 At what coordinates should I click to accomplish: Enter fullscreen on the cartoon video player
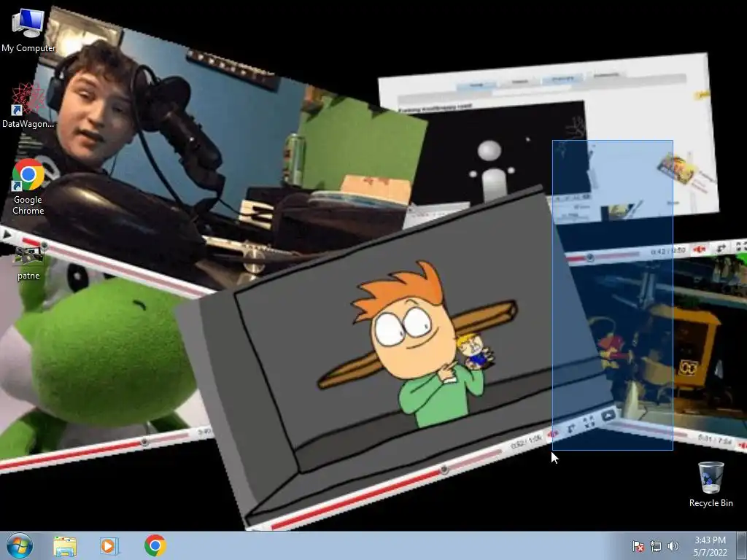[x=589, y=421]
